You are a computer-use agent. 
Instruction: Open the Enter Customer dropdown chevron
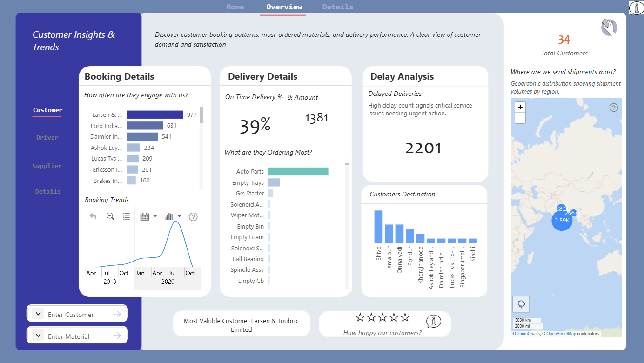click(x=37, y=314)
